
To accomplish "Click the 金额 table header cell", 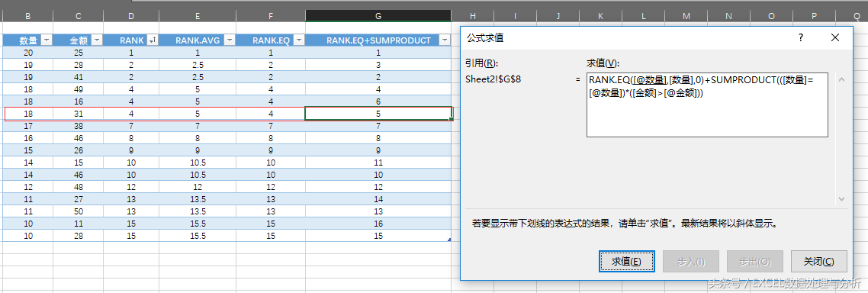I will point(78,40).
